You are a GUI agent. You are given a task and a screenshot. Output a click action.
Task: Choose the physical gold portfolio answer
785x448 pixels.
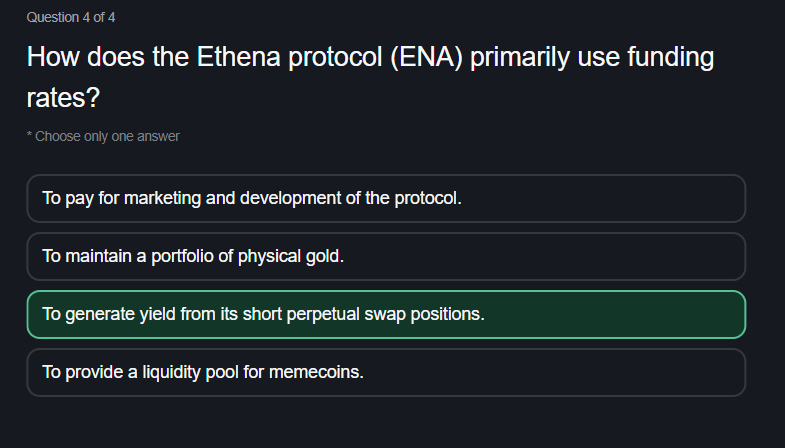tap(386, 256)
